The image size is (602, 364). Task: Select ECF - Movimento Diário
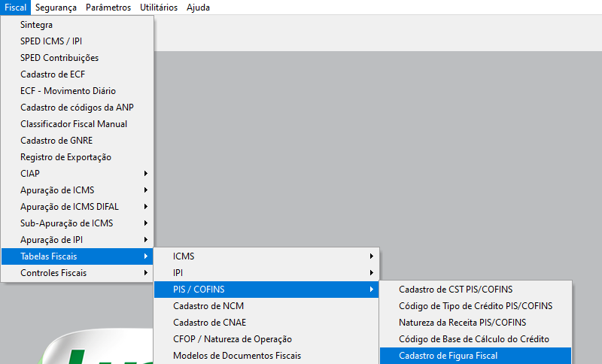tap(68, 91)
